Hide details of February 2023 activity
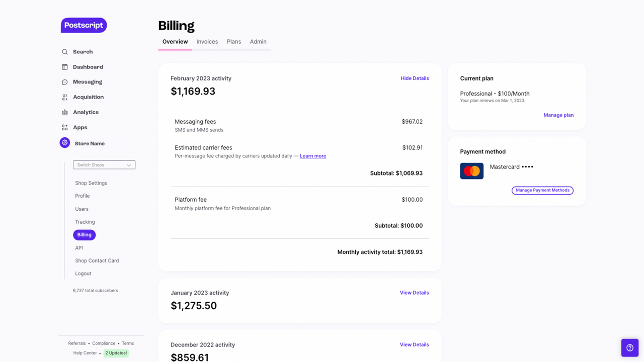 tap(415, 78)
